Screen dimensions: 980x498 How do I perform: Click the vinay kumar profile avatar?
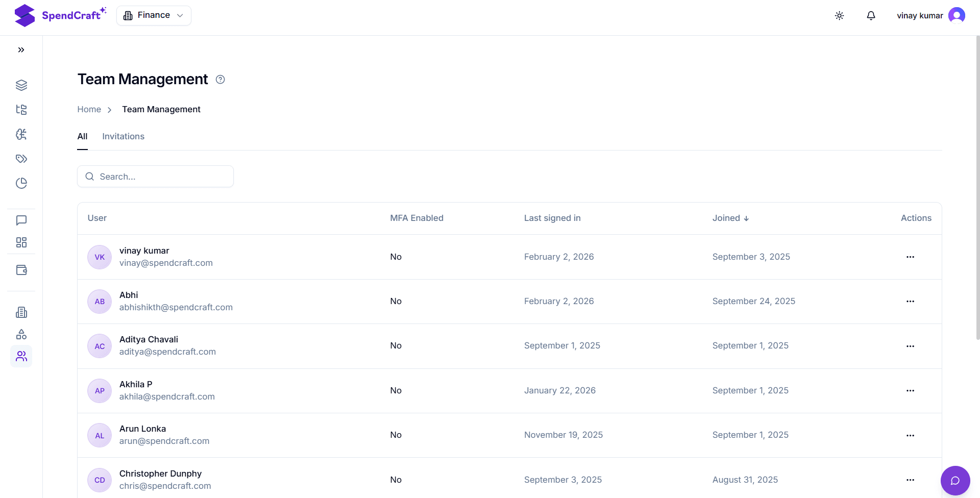pyautogui.click(x=956, y=15)
